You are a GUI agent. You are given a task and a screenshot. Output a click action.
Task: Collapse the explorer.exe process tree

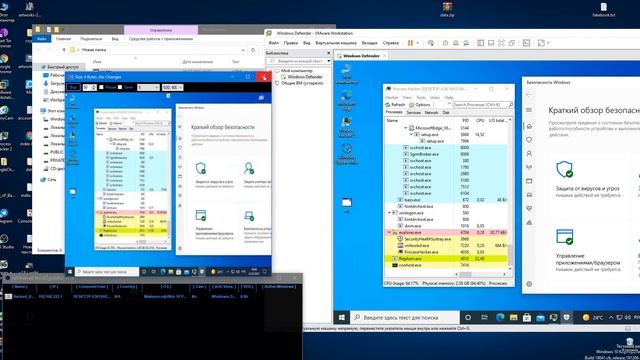pyautogui.click(x=389, y=233)
